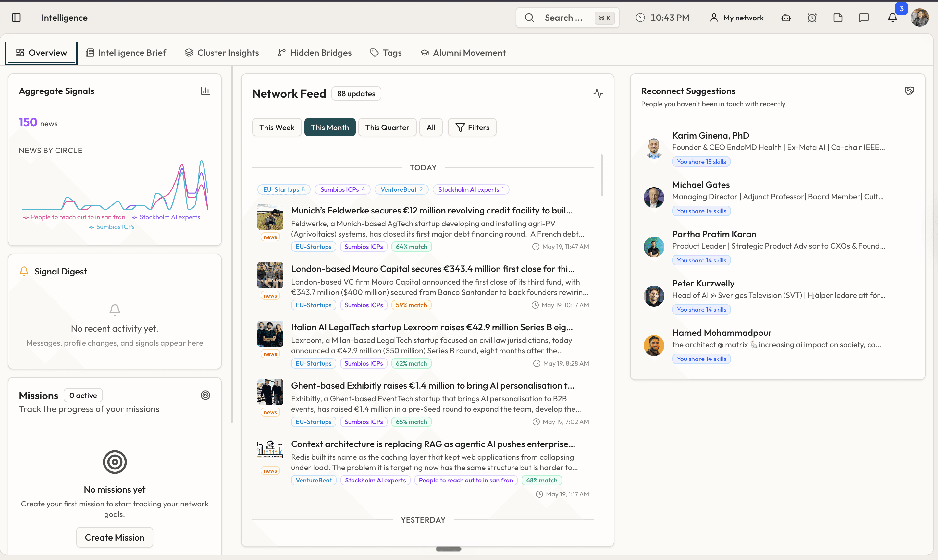The width and height of the screenshot is (938, 560).
Task: Switch to the Cluster Insights tab
Action: click(222, 53)
